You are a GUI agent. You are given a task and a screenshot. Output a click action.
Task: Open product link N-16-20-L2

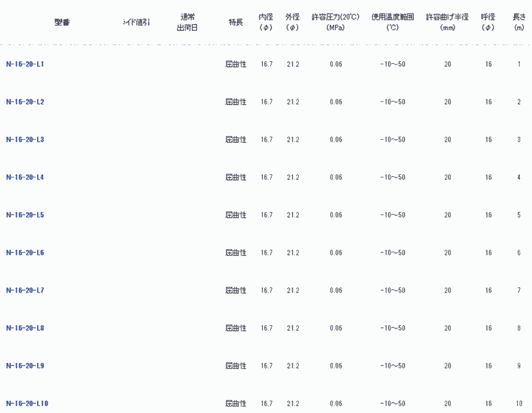coord(25,102)
